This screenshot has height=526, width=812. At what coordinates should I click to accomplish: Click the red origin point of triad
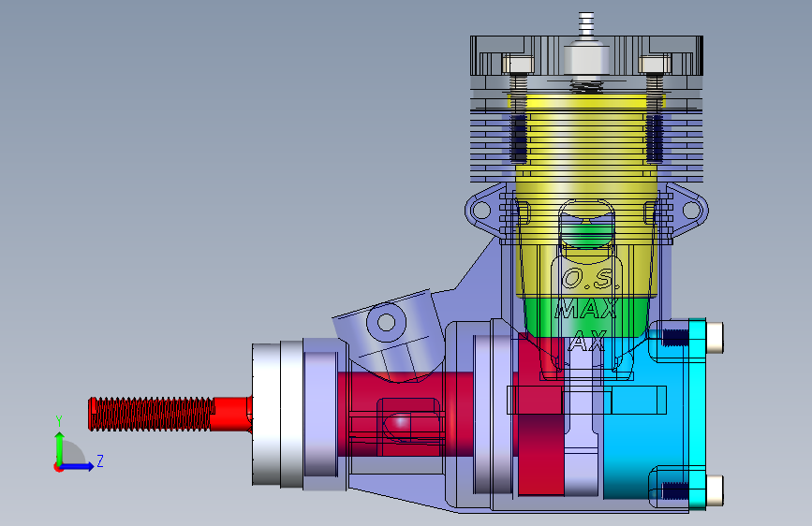click(x=58, y=467)
